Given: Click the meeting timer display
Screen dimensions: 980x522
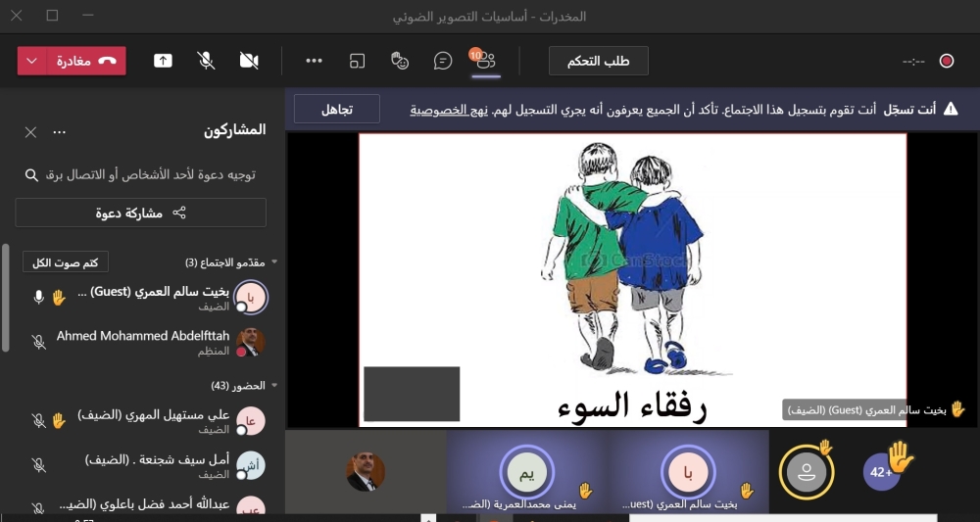Looking at the screenshot, I should pyautogui.click(x=913, y=61).
